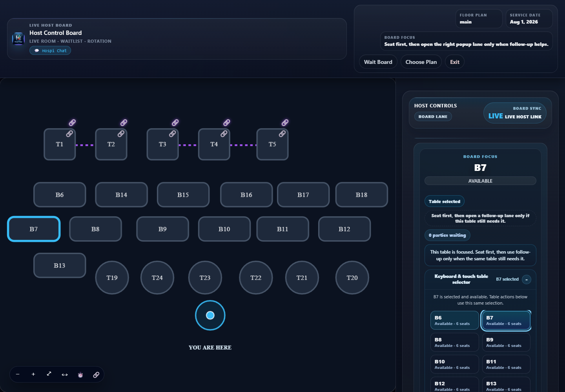Select square table T3 on the floor plan
Viewport: 565px width, 392px height.
pos(163,144)
